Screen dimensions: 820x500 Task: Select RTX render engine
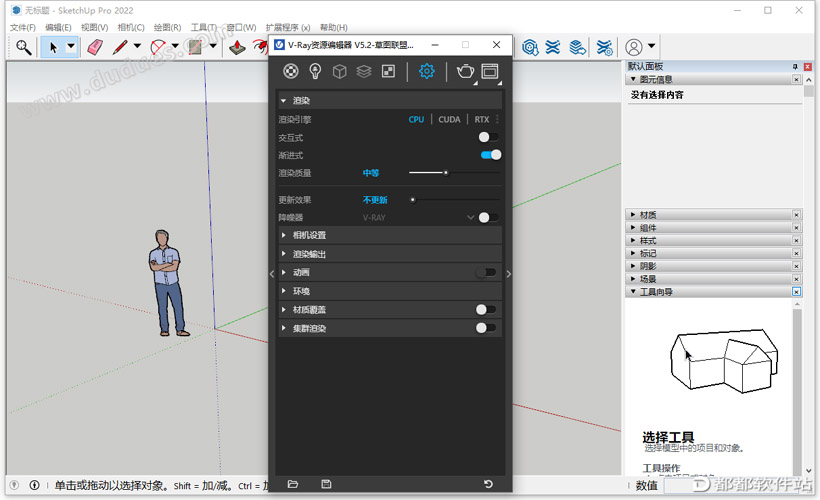click(x=482, y=120)
